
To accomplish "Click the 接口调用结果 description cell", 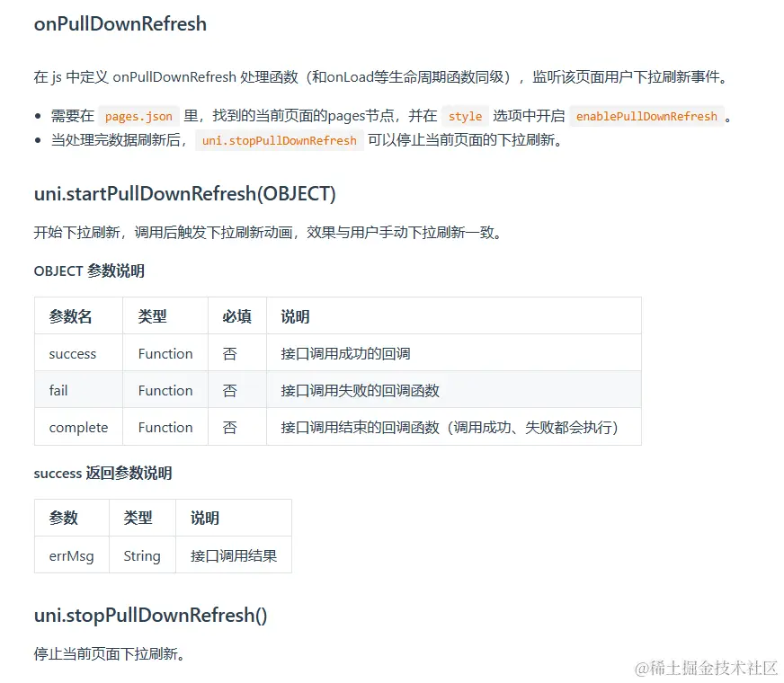I will [234, 555].
